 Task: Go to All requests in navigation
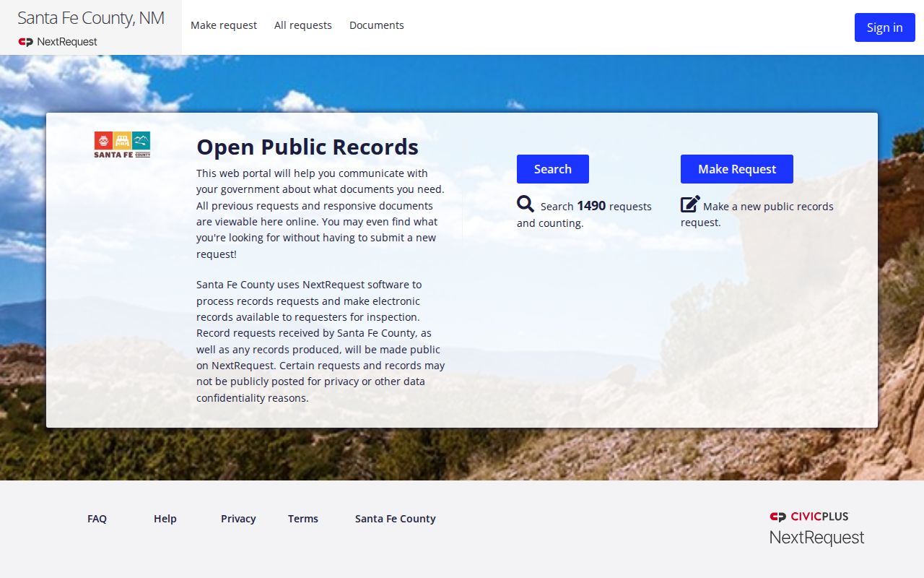click(303, 25)
